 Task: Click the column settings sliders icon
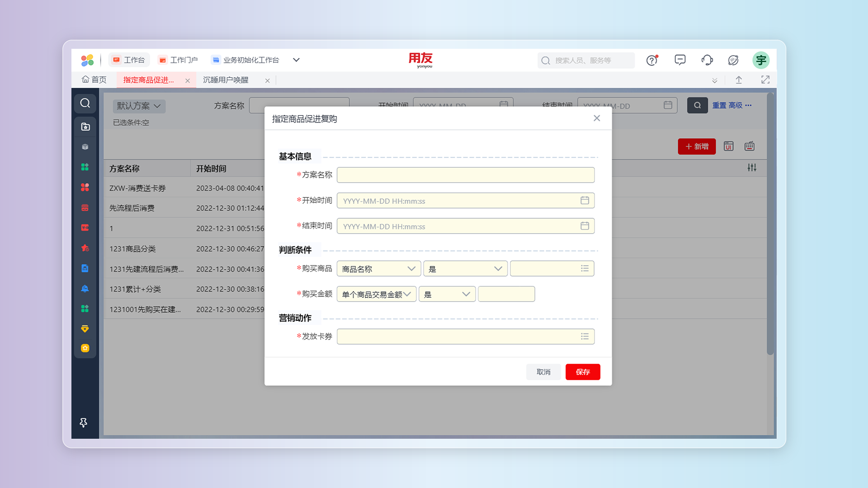[x=751, y=168]
